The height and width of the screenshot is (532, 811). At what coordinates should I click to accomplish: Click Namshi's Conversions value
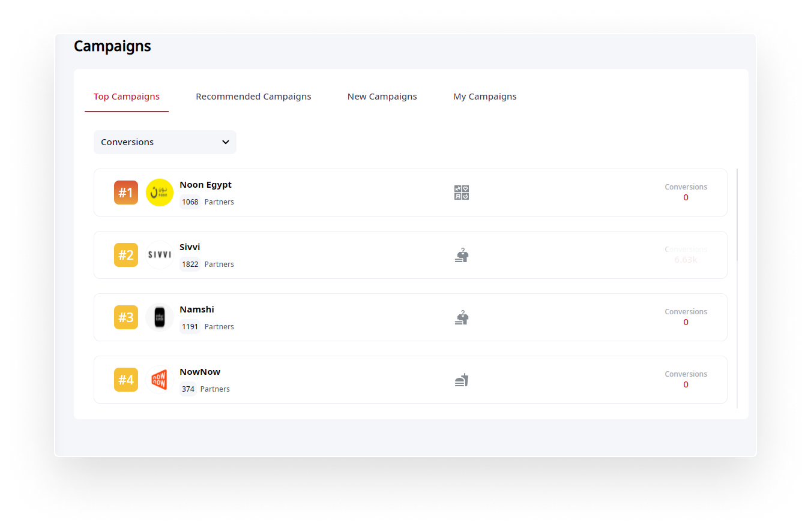click(686, 322)
